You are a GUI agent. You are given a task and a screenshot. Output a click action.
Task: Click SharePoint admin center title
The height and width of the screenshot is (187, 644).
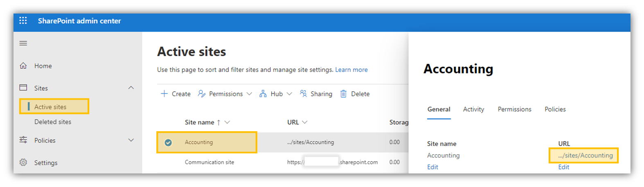(79, 21)
